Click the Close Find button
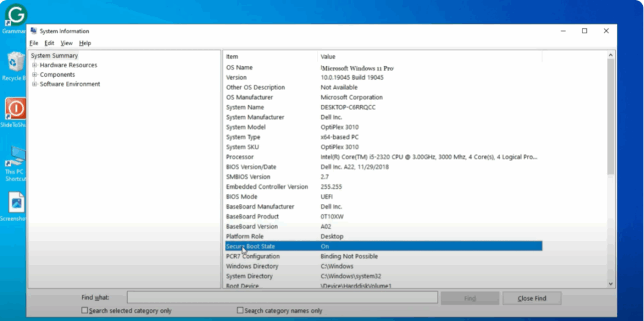Image resolution: width=644 pixels, height=321 pixels. point(532,298)
